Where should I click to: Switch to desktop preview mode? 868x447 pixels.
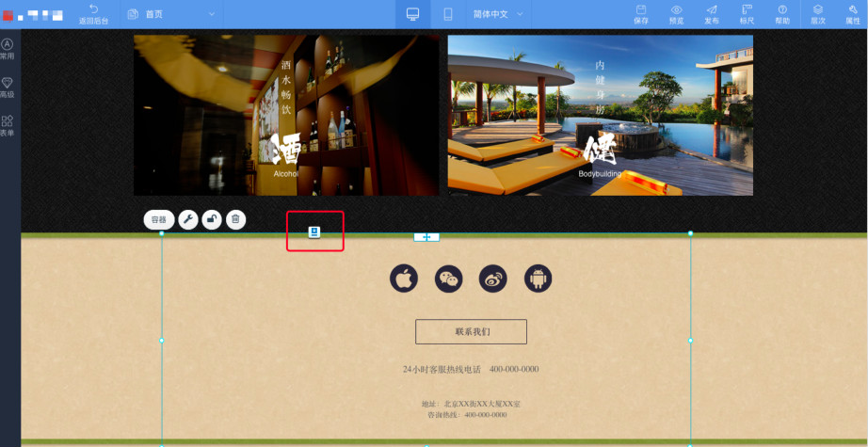[412, 14]
